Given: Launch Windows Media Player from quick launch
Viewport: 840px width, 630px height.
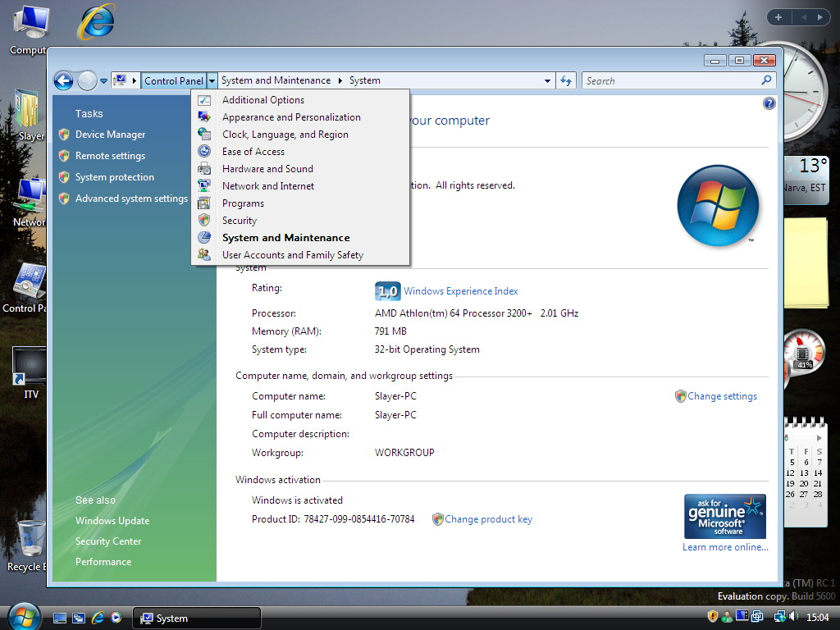Looking at the screenshot, I should tap(116, 618).
